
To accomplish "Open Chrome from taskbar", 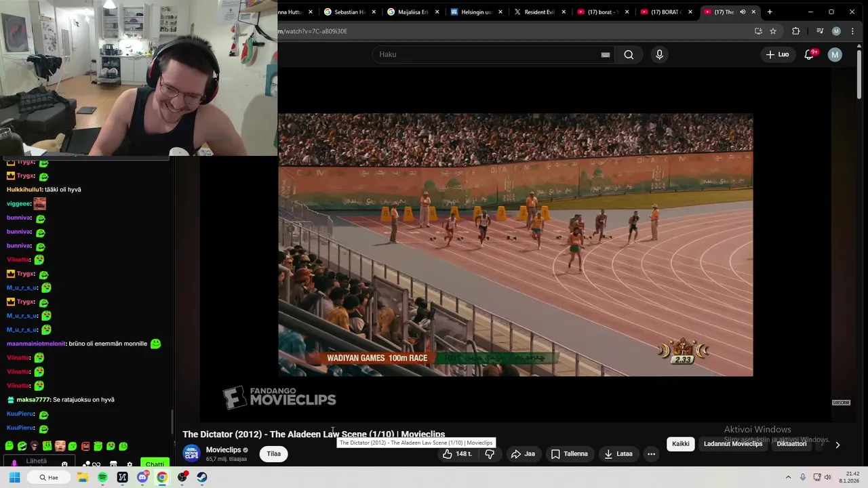I will coord(162,477).
